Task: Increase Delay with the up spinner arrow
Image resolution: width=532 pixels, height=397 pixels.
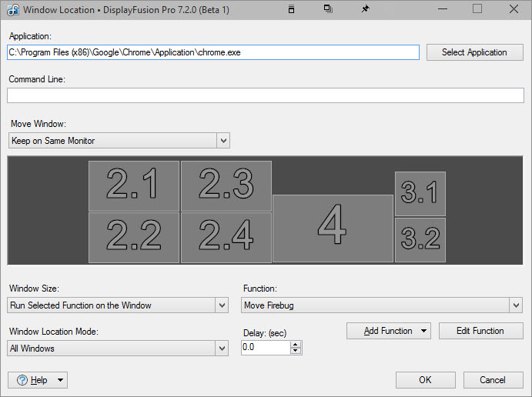Action: [x=296, y=344]
